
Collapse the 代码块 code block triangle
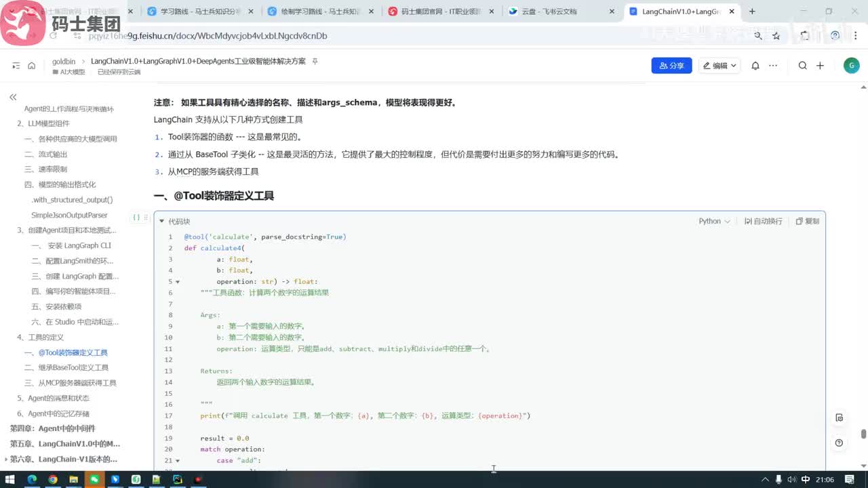point(161,221)
